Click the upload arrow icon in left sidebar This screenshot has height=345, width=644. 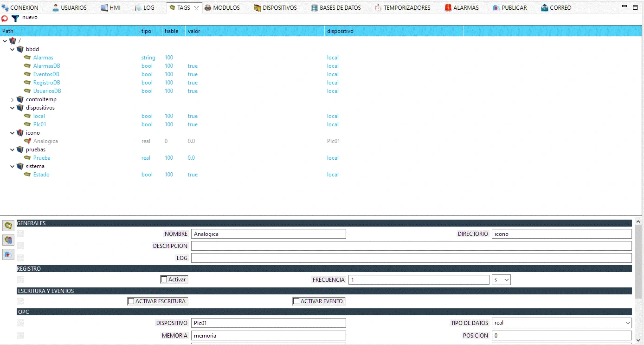[8, 254]
